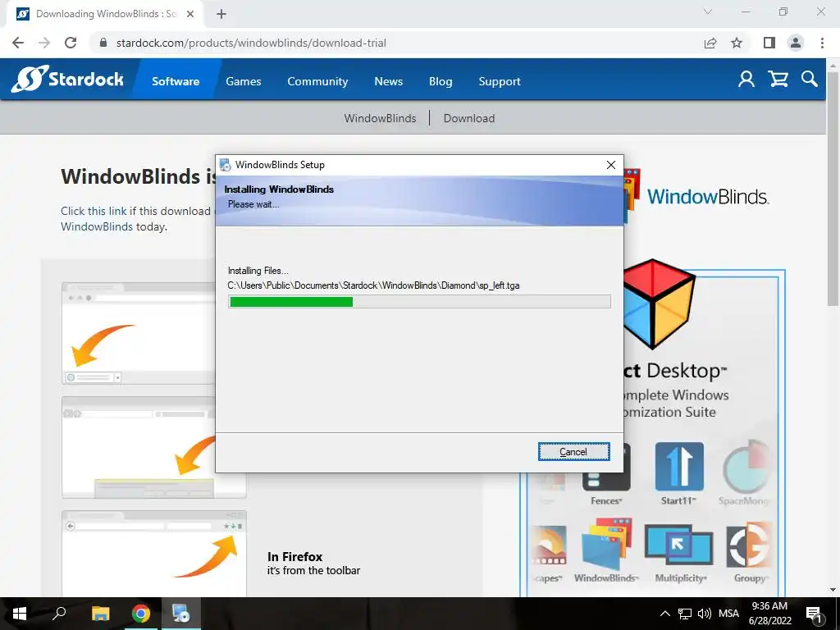Click the site search magnifier icon
The height and width of the screenshot is (630, 840).
pos(810,80)
